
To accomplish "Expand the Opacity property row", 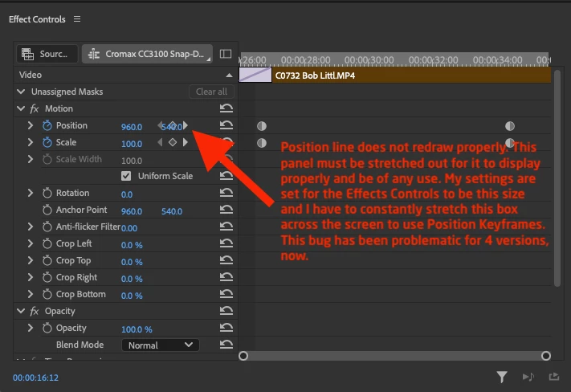I will point(31,328).
